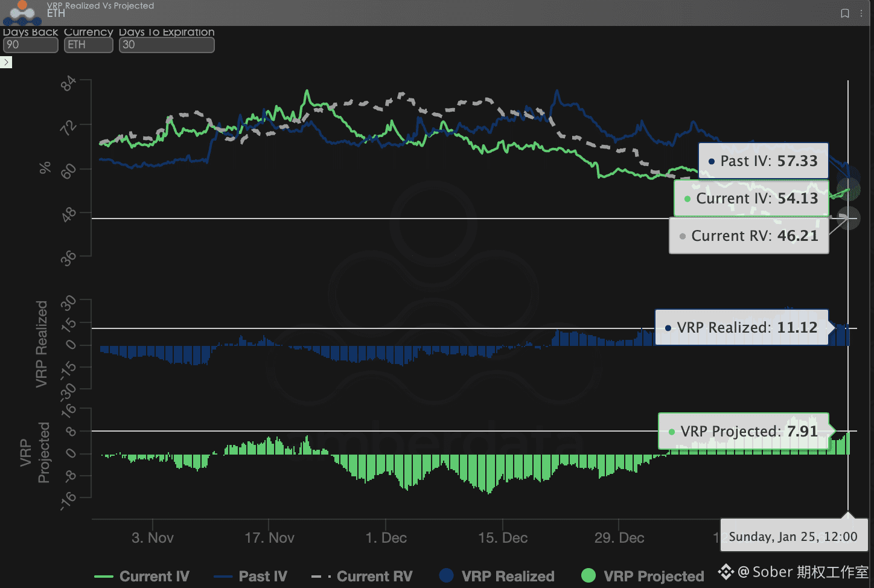Open the Currency ETH field
Viewport: 874px width, 588px height.
coord(88,45)
